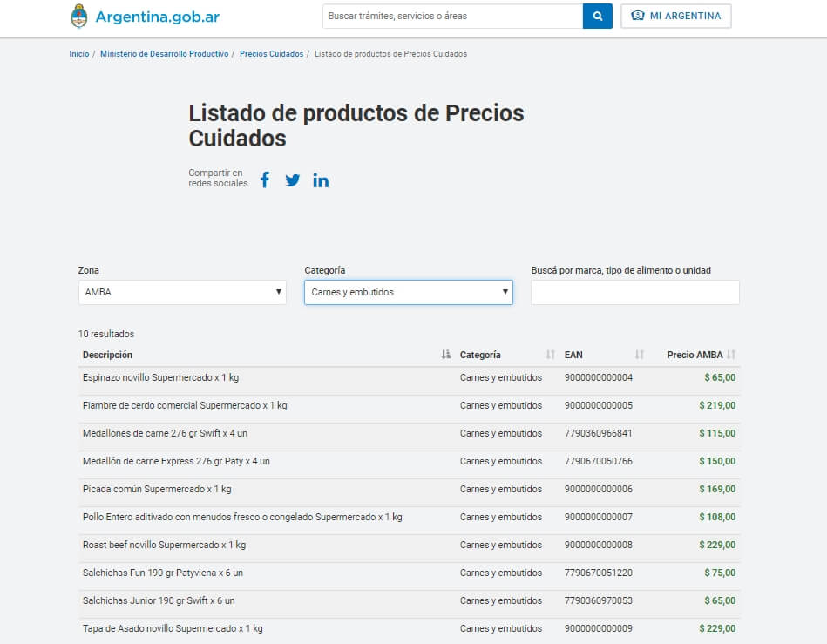Viewport: 827px width, 644px height.
Task: Select the Espinazo novillo Supermercado row
Action: [x=160, y=377]
